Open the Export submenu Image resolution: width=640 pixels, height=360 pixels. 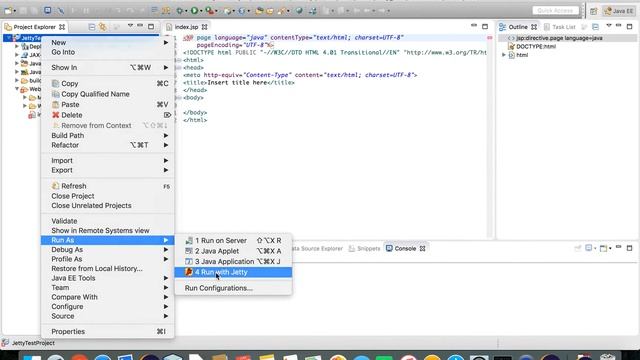click(108, 170)
